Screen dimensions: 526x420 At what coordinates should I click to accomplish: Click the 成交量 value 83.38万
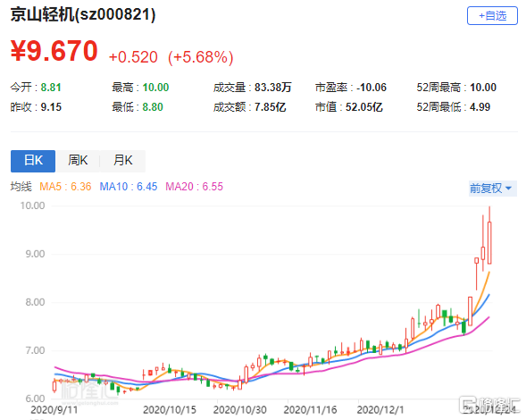point(272,88)
